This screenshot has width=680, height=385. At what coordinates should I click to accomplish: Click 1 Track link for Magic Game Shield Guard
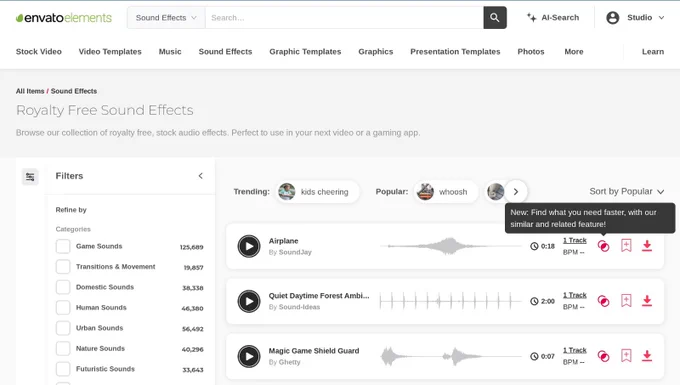click(575, 350)
